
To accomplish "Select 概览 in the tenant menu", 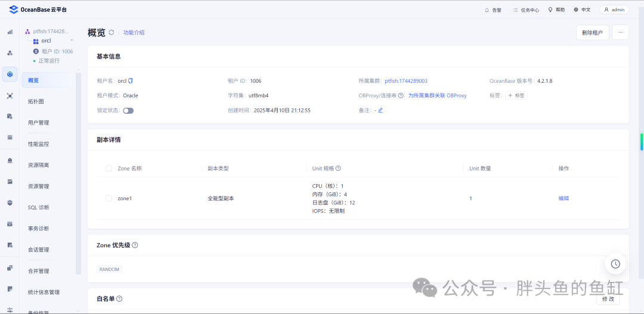I will 48,80.
